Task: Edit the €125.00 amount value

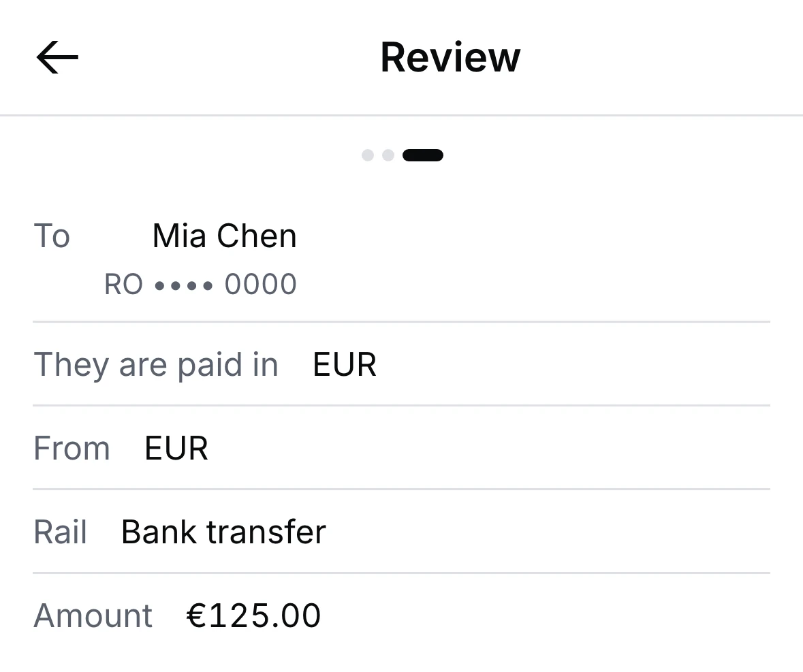Action: 253,615
